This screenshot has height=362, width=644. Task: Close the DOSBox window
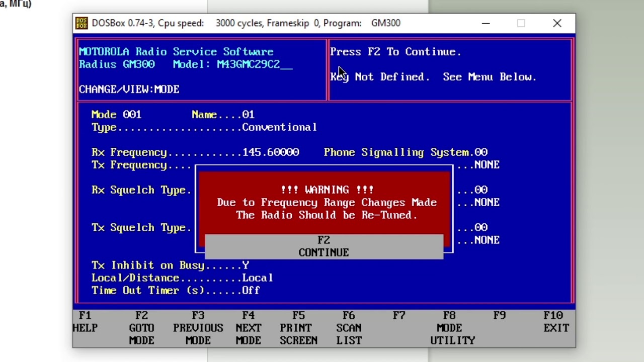pyautogui.click(x=557, y=23)
